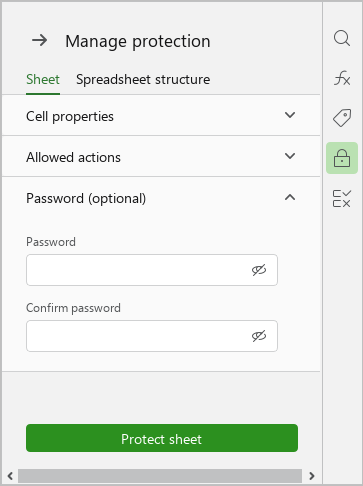This screenshot has height=486, width=363.
Task: Collapse panel with the arrow icon
Action: (x=40, y=41)
